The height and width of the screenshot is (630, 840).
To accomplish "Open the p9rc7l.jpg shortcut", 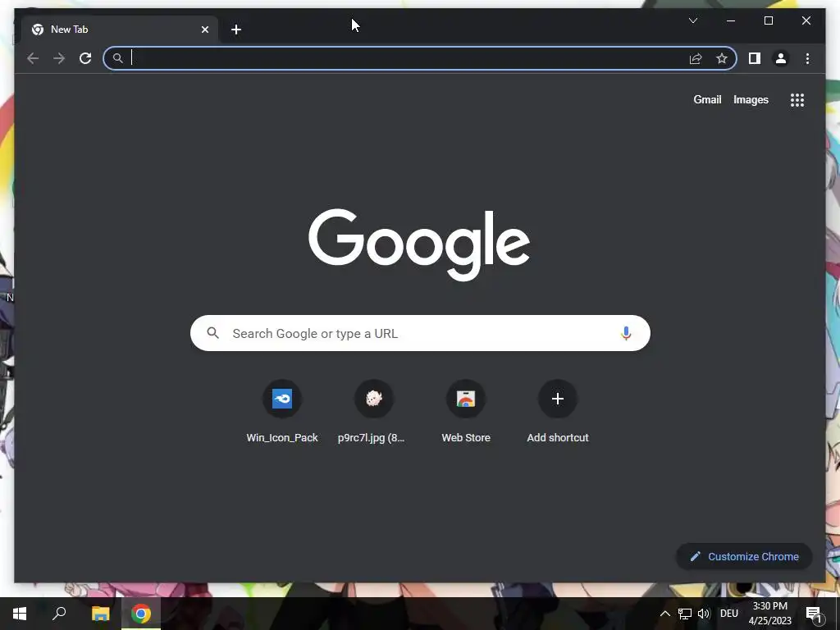I will click(x=373, y=412).
